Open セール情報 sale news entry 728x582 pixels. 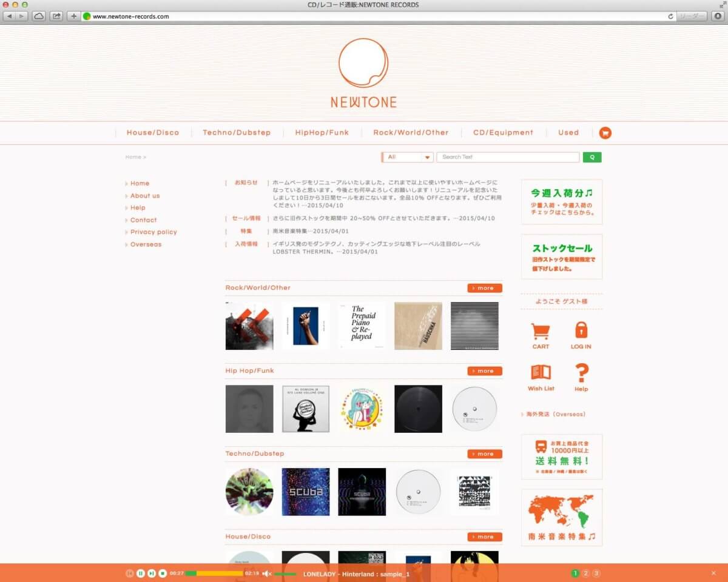click(383, 218)
